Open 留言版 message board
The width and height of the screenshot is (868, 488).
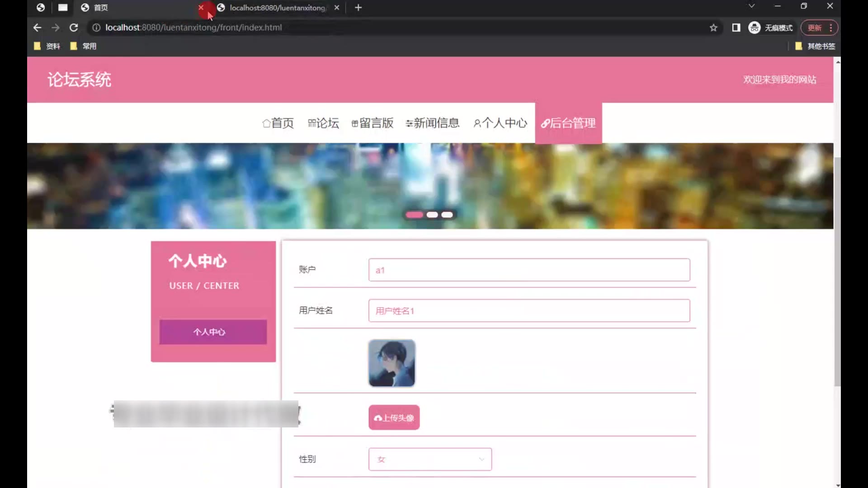point(373,123)
